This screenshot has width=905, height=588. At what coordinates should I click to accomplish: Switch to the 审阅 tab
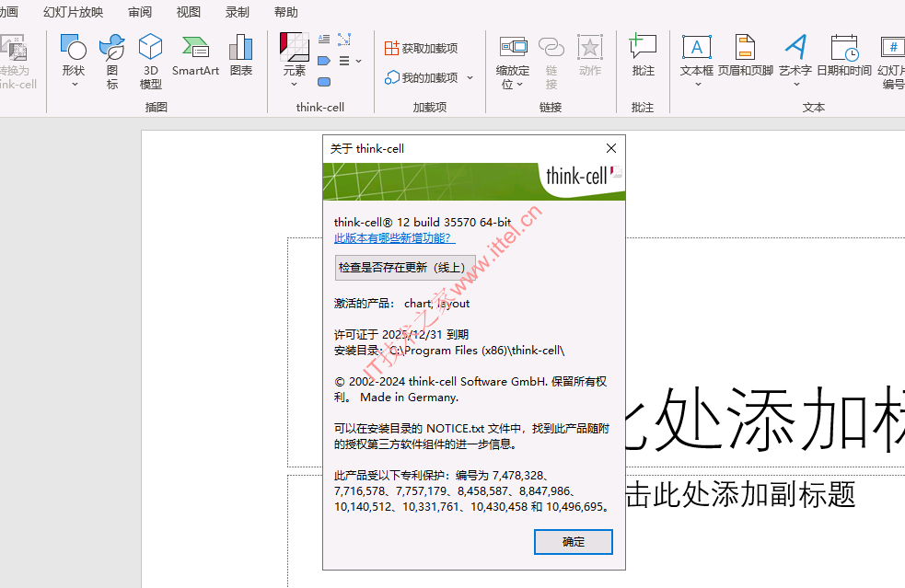point(140,12)
